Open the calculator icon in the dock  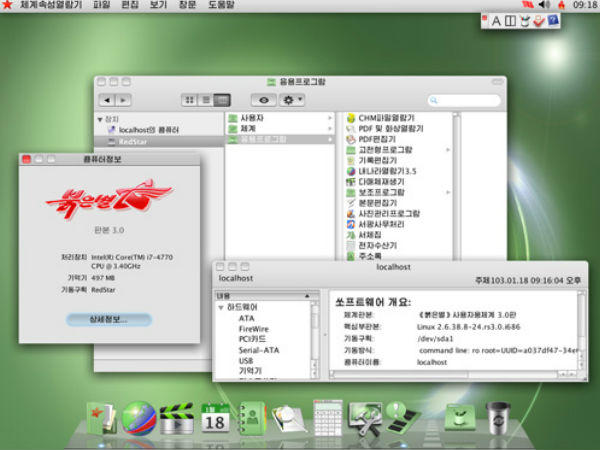click(326, 416)
